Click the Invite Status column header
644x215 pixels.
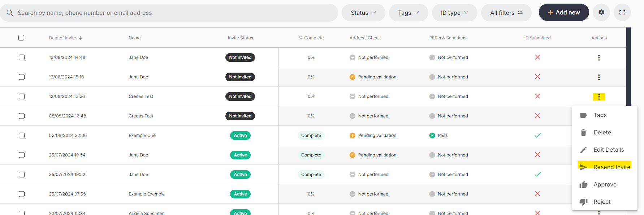pos(240,38)
